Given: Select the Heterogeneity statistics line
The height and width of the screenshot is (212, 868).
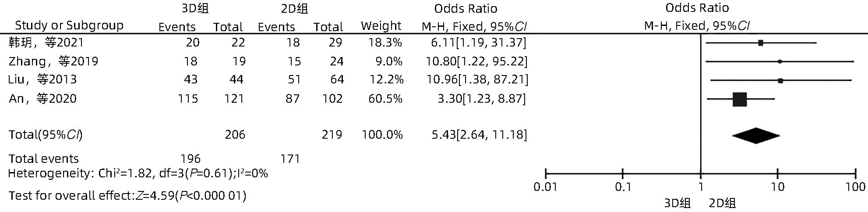Looking at the screenshot, I should click(138, 173).
